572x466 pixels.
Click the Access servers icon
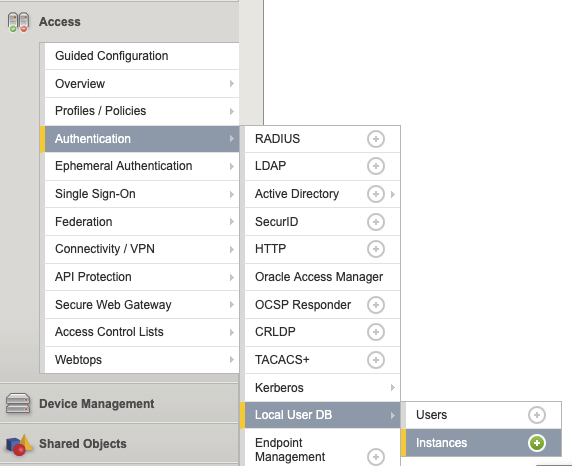pyautogui.click(x=18, y=22)
